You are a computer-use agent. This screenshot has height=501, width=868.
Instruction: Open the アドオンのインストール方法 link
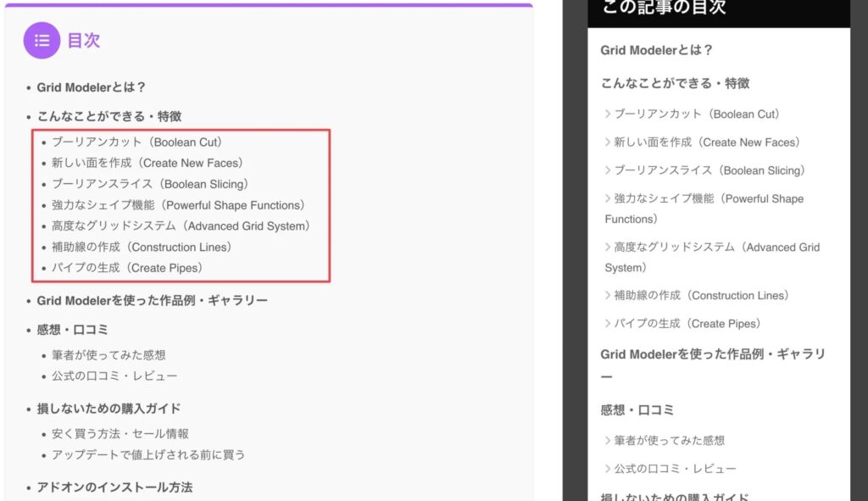pos(114,487)
